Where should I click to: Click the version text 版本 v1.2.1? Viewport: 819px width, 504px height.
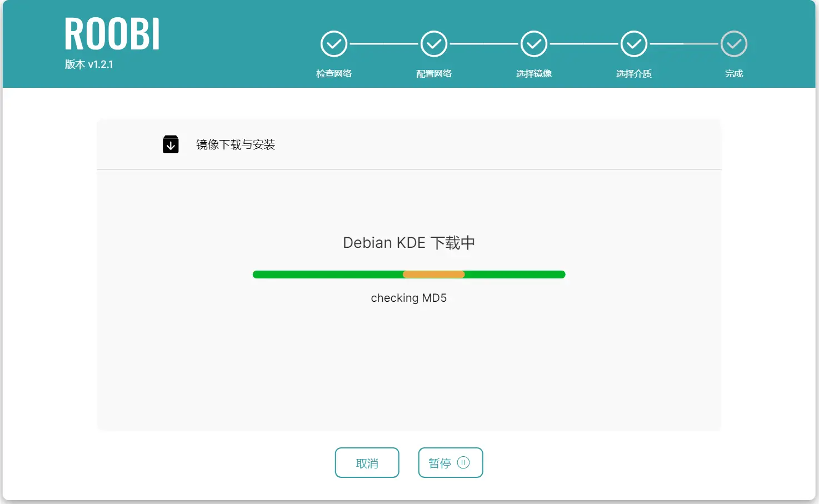[89, 64]
